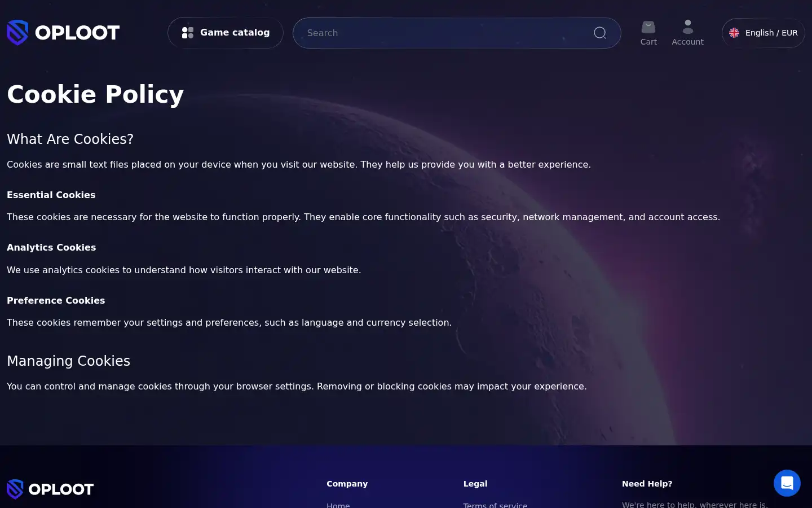This screenshot has width=812, height=508.
Task: Open Terms of service link
Action: pos(495,505)
